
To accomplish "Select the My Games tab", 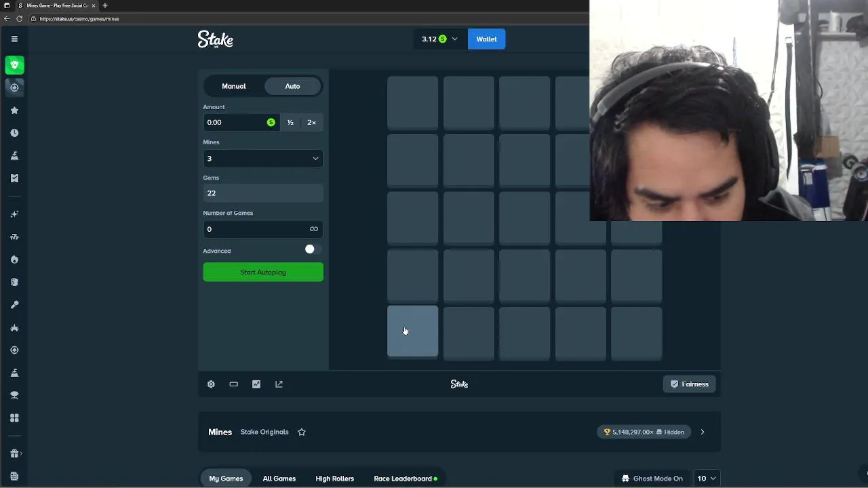I will [226, 479].
